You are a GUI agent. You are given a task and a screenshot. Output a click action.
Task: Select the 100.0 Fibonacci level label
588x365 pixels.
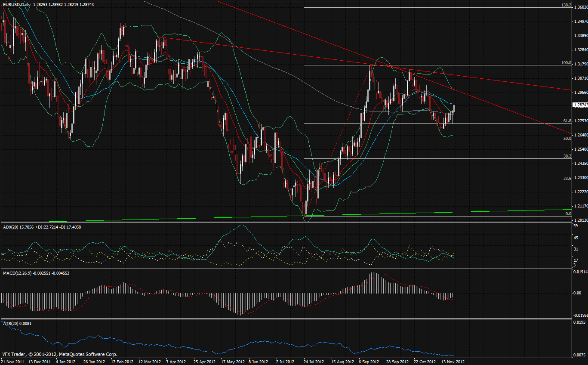[x=566, y=63]
